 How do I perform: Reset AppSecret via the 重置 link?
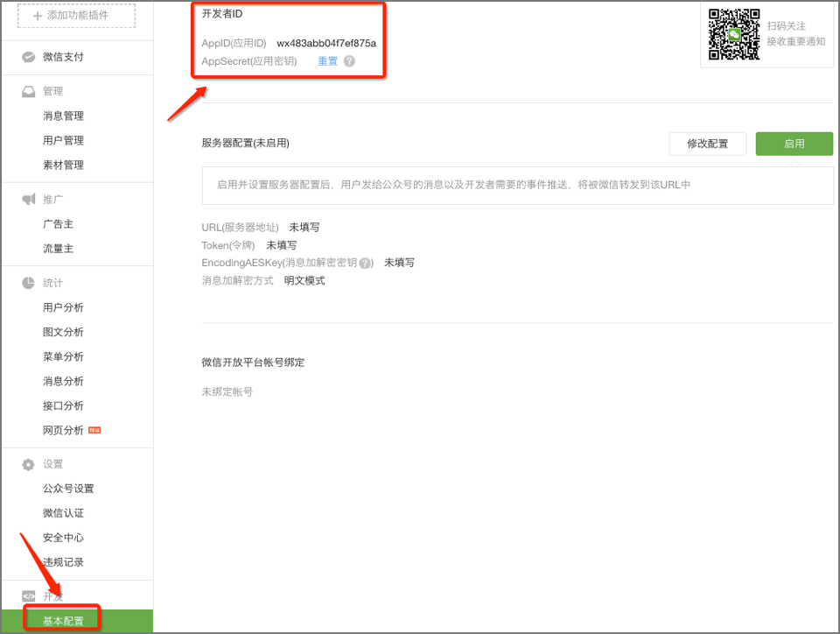(327, 61)
